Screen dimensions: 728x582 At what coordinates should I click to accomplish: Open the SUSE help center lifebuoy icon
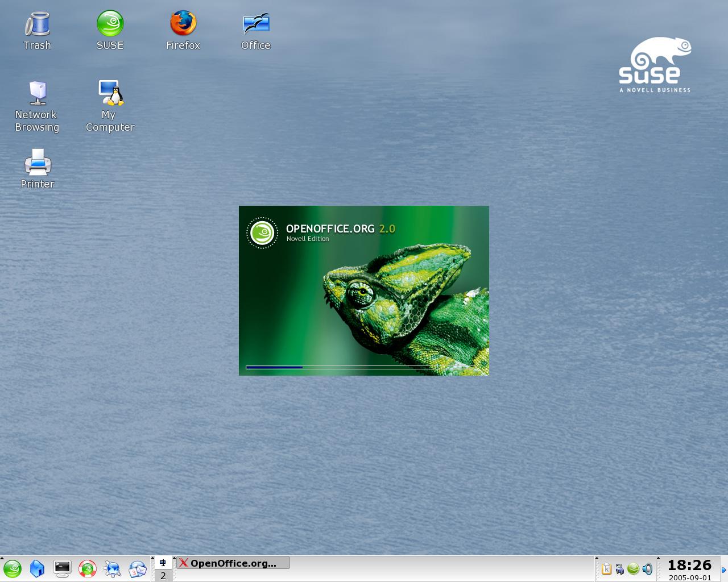[88, 569]
